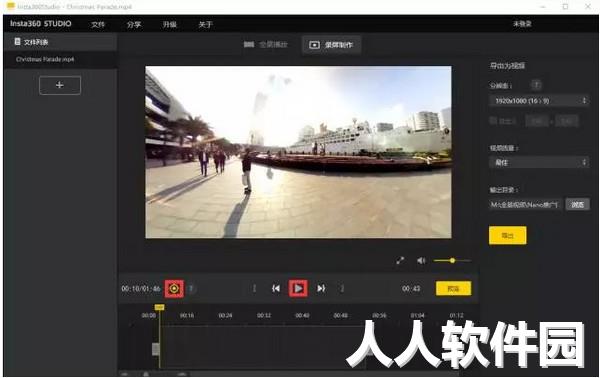The height and width of the screenshot is (378, 600).
Task: Set the mark-out bracket right of next frame
Action: (342, 288)
